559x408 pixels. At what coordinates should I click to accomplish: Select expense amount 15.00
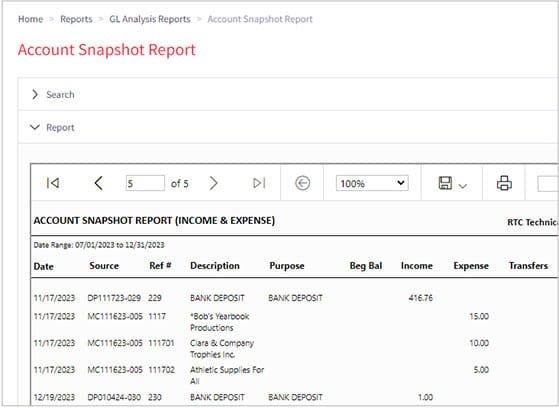pyautogui.click(x=479, y=316)
